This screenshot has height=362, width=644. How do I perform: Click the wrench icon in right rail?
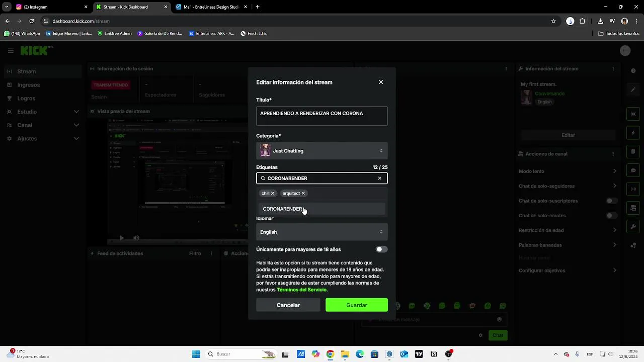tap(633, 227)
